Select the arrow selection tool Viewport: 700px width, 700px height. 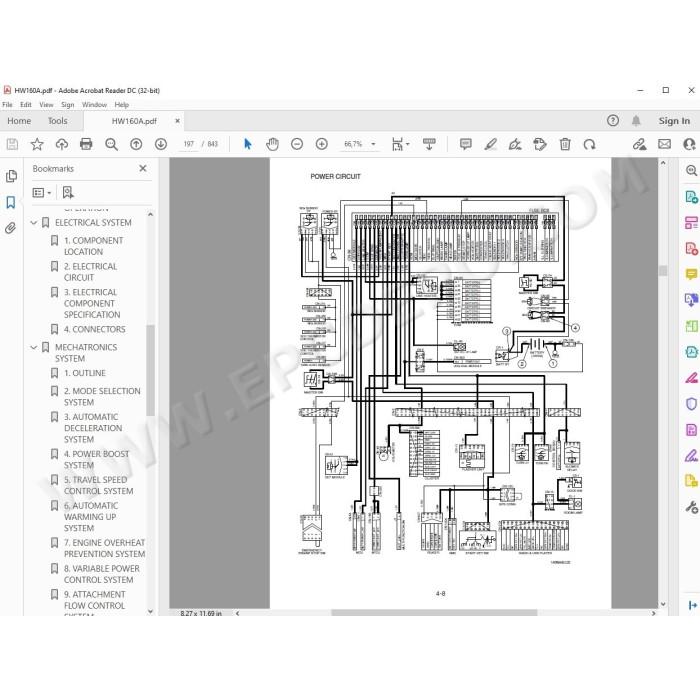pos(248,144)
